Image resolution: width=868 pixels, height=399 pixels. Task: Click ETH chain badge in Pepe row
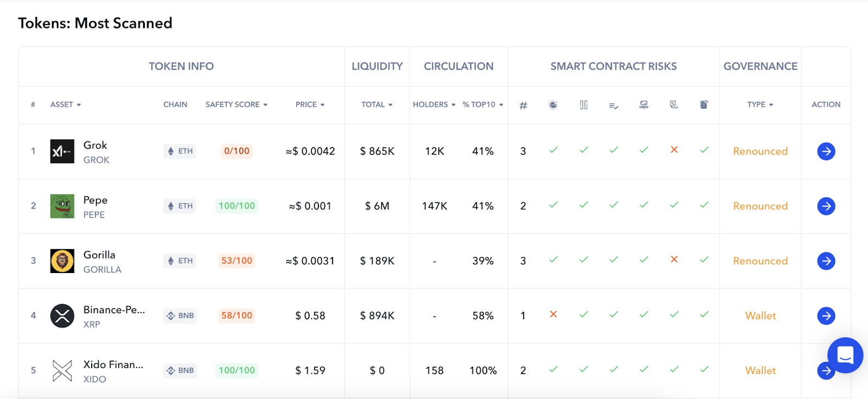click(x=180, y=206)
